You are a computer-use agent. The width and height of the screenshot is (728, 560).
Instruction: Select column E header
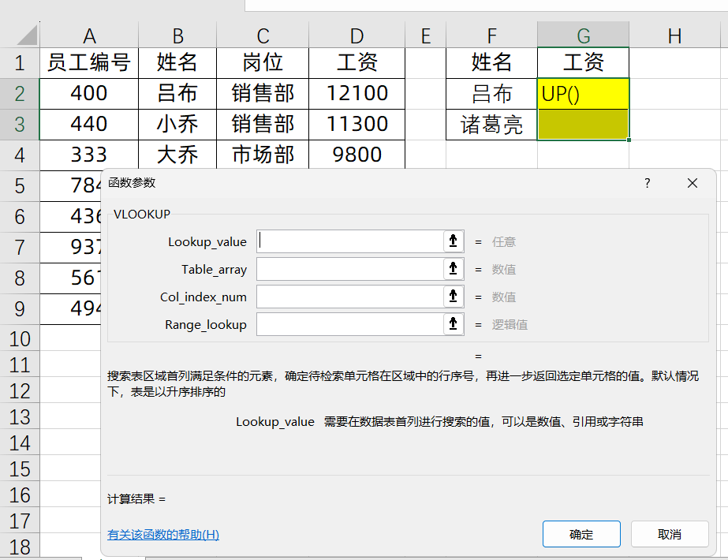[425, 35]
